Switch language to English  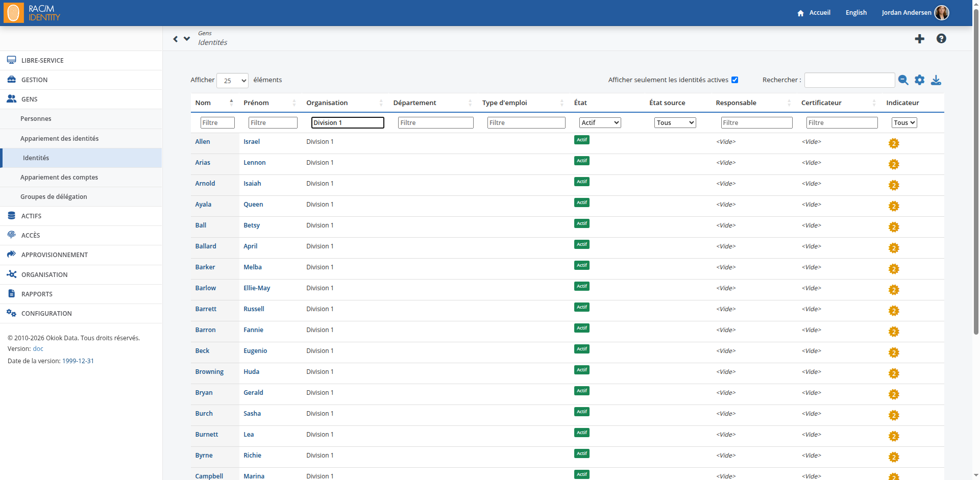[856, 13]
